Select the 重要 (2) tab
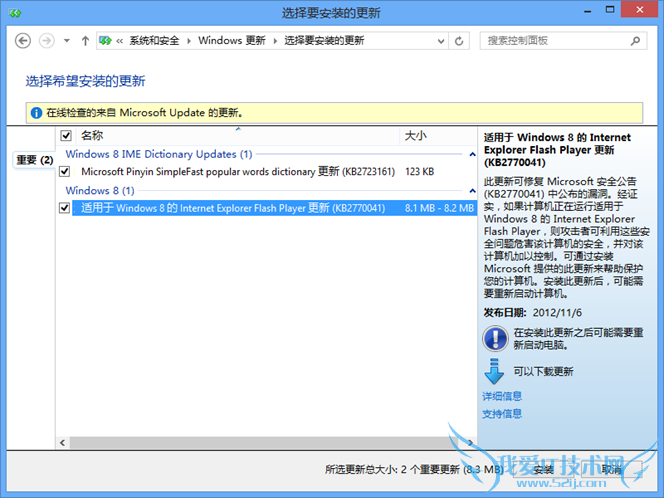The image size is (664, 498). 34,160
